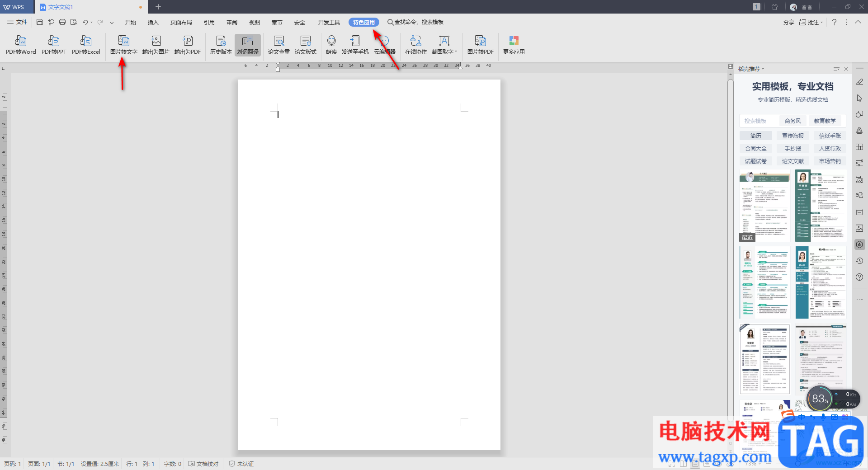Open the PDF转Excel converter
868x470 pixels.
(86, 45)
